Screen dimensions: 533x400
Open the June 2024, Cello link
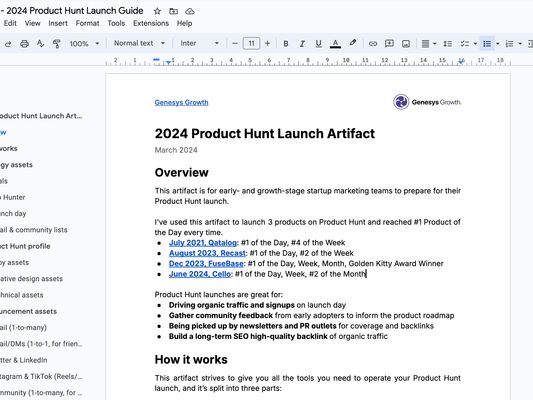pyautogui.click(x=200, y=274)
